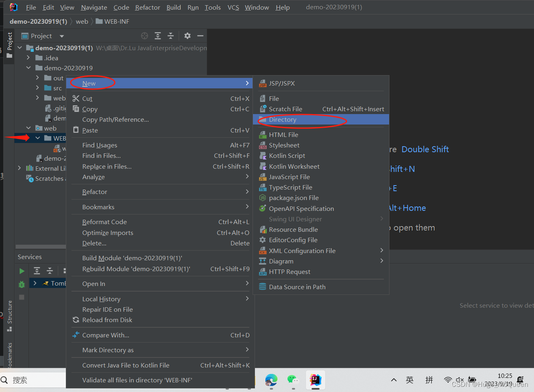
Task: Open the Project view mode dropdown
Action: (x=61, y=36)
